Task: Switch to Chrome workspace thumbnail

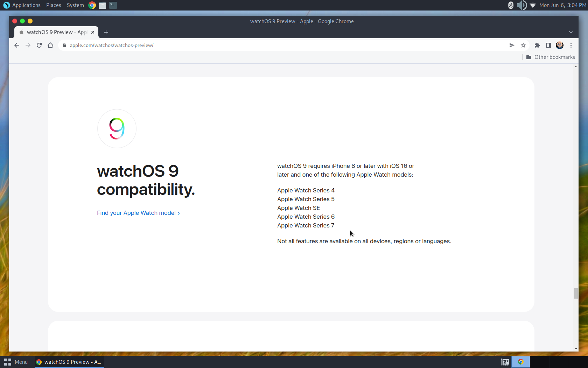Action: (x=521, y=362)
